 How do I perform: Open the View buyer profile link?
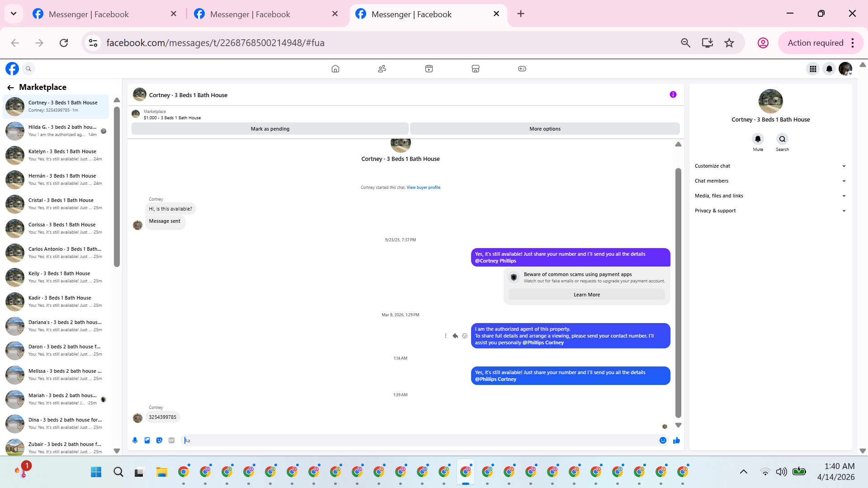point(423,188)
